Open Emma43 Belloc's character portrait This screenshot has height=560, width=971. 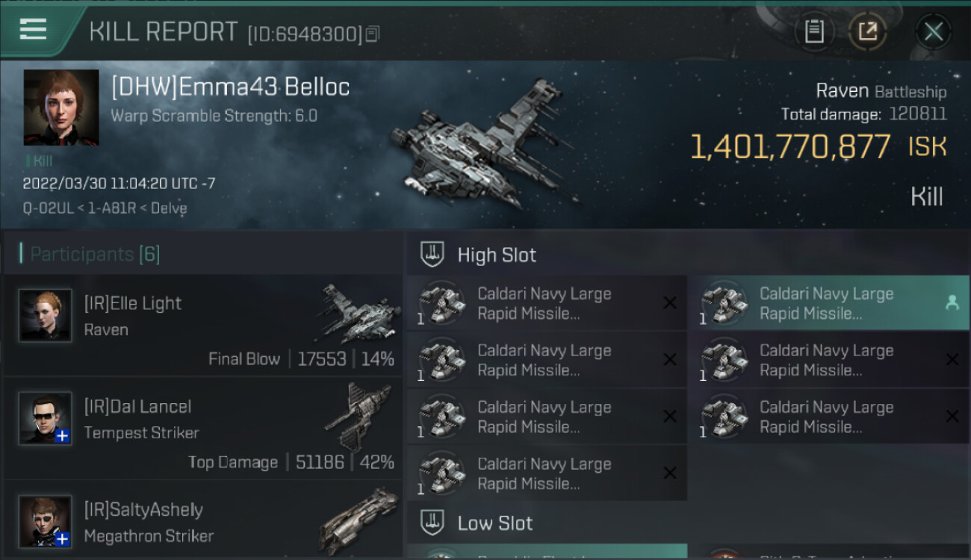tap(61, 107)
